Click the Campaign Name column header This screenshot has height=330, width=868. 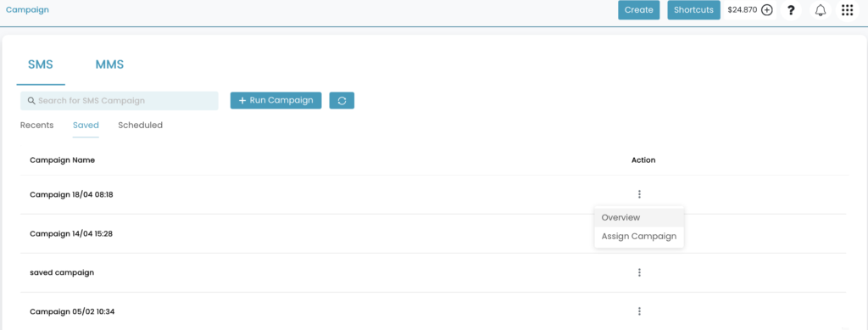tap(62, 160)
